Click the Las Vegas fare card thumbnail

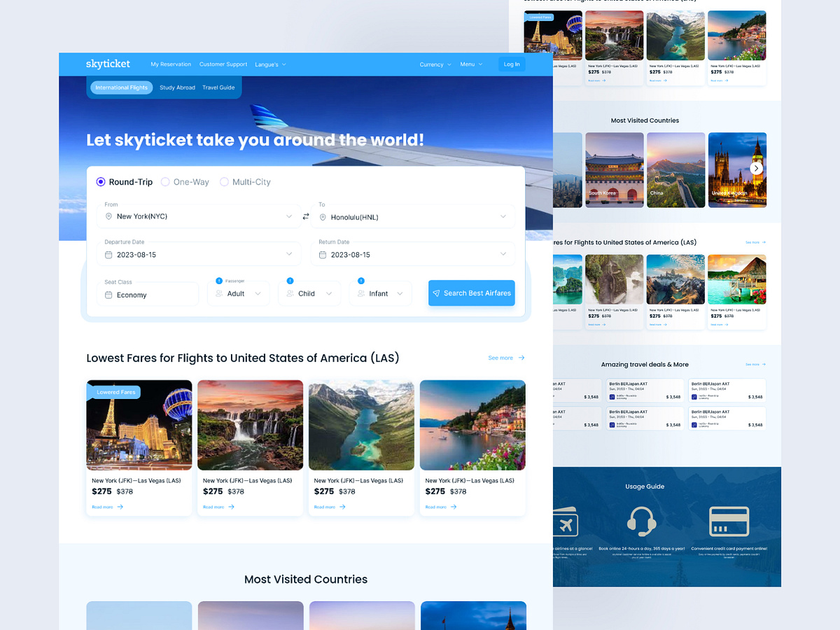pos(139,423)
